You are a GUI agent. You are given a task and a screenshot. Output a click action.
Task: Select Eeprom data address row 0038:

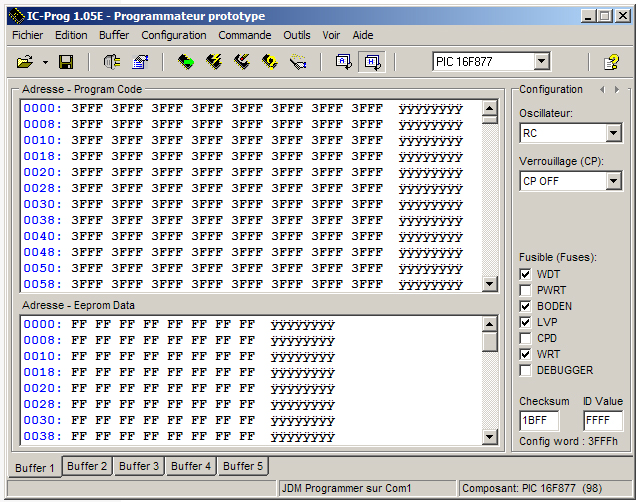tap(42, 436)
